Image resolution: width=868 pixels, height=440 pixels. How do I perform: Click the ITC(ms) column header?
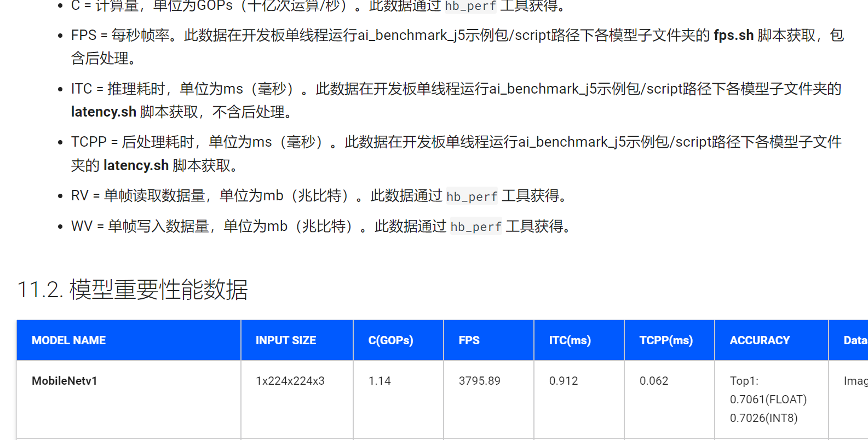570,340
